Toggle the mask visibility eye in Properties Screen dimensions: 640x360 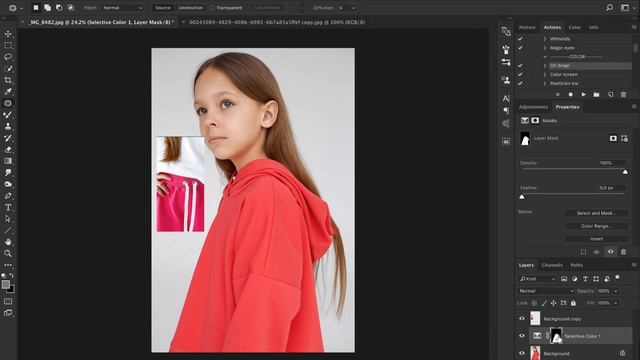(x=610, y=252)
